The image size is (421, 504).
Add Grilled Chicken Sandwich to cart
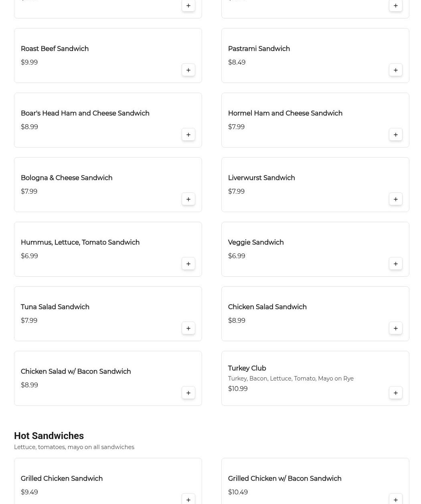point(188,500)
